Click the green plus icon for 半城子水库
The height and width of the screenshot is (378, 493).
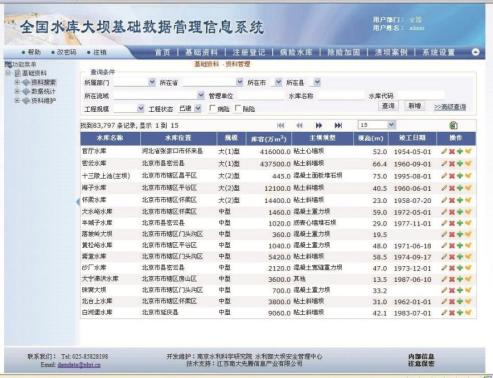[460, 223]
